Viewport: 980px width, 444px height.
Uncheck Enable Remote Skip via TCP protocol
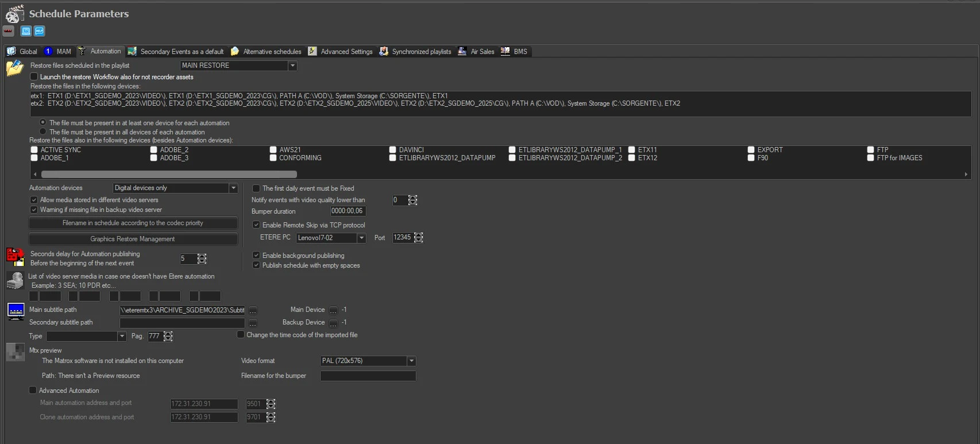click(x=256, y=225)
